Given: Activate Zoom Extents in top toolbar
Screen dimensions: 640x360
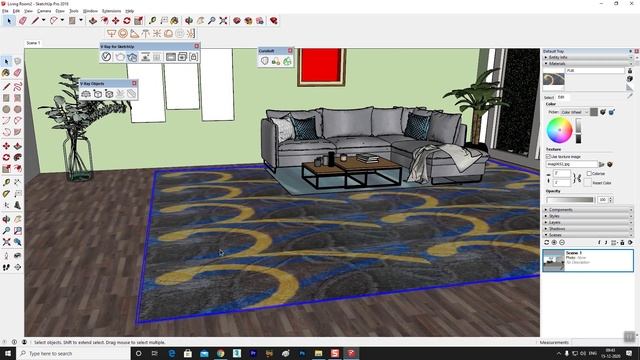Looking at the screenshot, I should pyautogui.click(x=223, y=20).
